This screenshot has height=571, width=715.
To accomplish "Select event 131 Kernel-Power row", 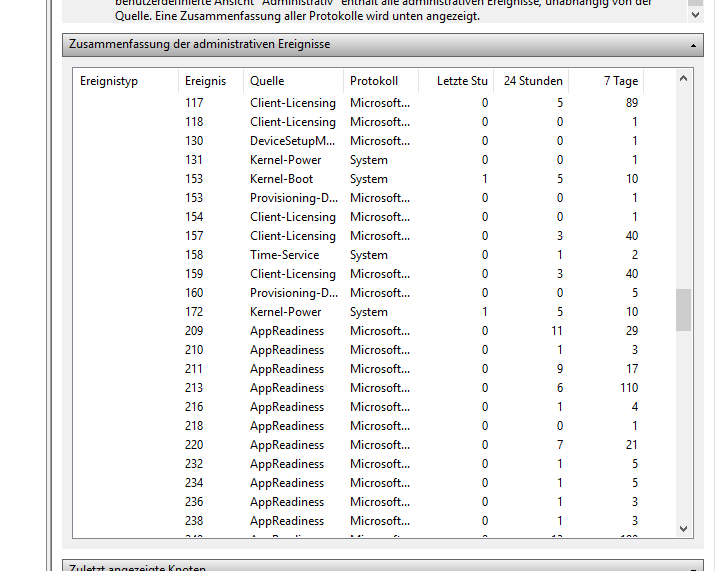I will pos(358,160).
